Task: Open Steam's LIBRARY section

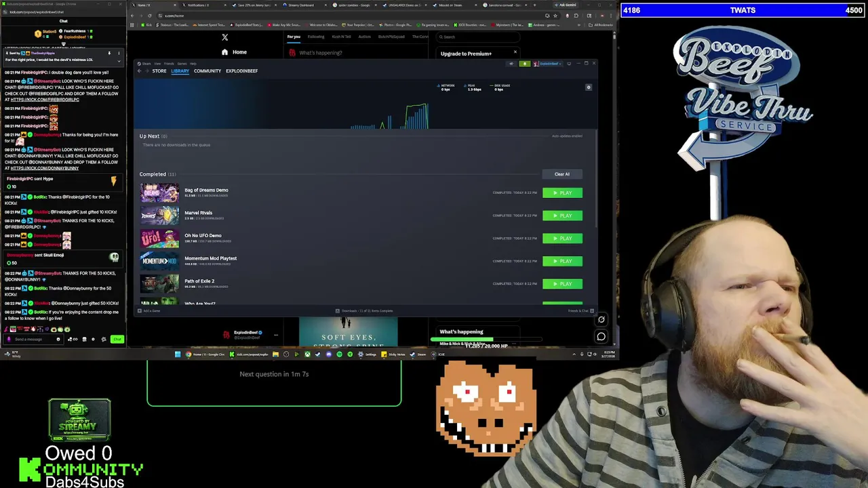Action: tap(180, 71)
